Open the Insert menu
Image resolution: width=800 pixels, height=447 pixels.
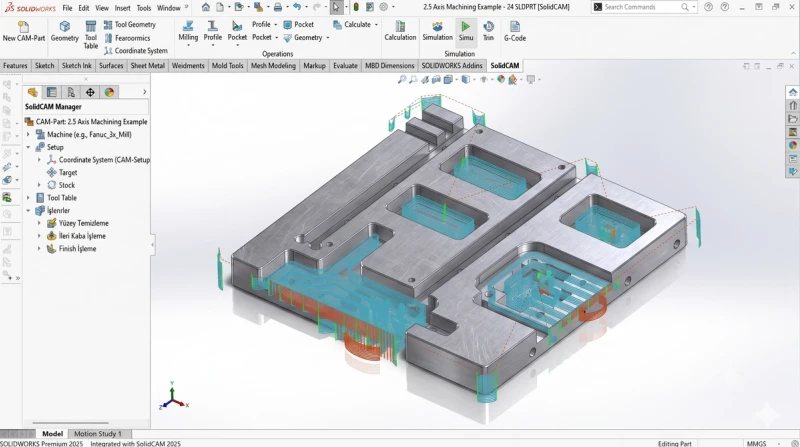pos(122,8)
